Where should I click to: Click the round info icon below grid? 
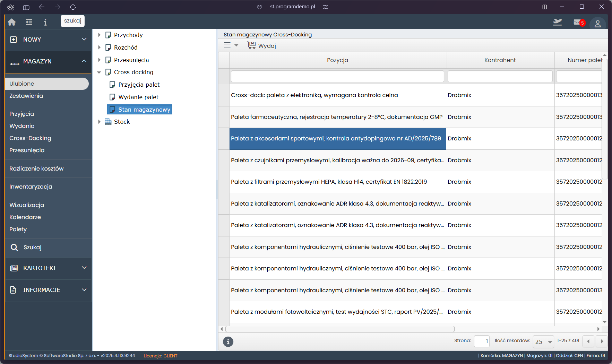[x=228, y=341]
